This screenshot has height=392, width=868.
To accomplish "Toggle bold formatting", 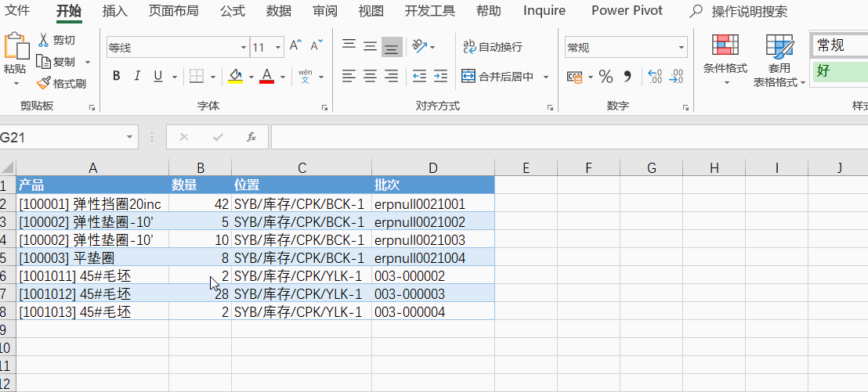I will tap(117, 77).
